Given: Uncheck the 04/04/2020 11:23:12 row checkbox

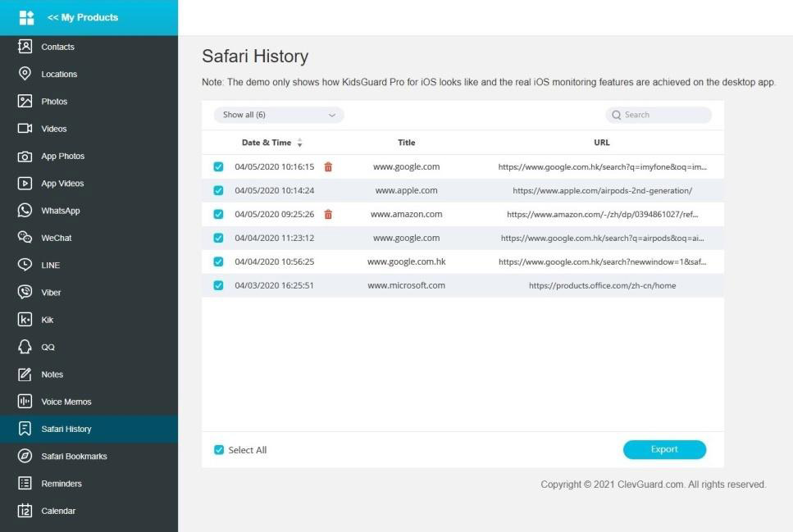Looking at the screenshot, I should [x=218, y=239].
